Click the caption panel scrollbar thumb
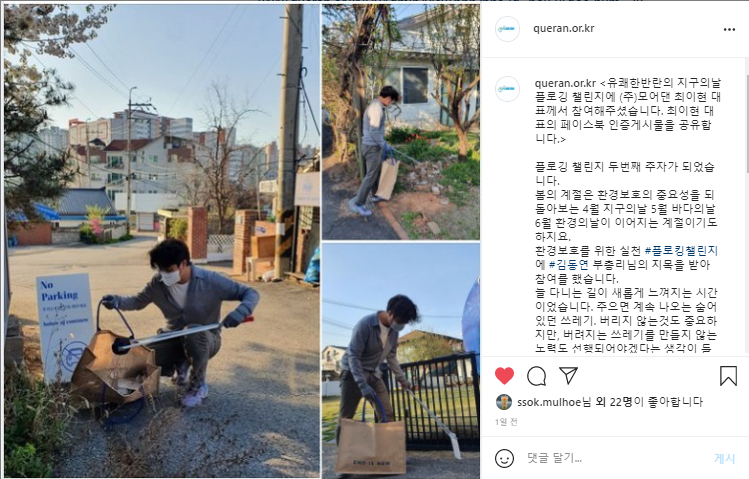The image size is (749, 479). pyautogui.click(x=746, y=123)
